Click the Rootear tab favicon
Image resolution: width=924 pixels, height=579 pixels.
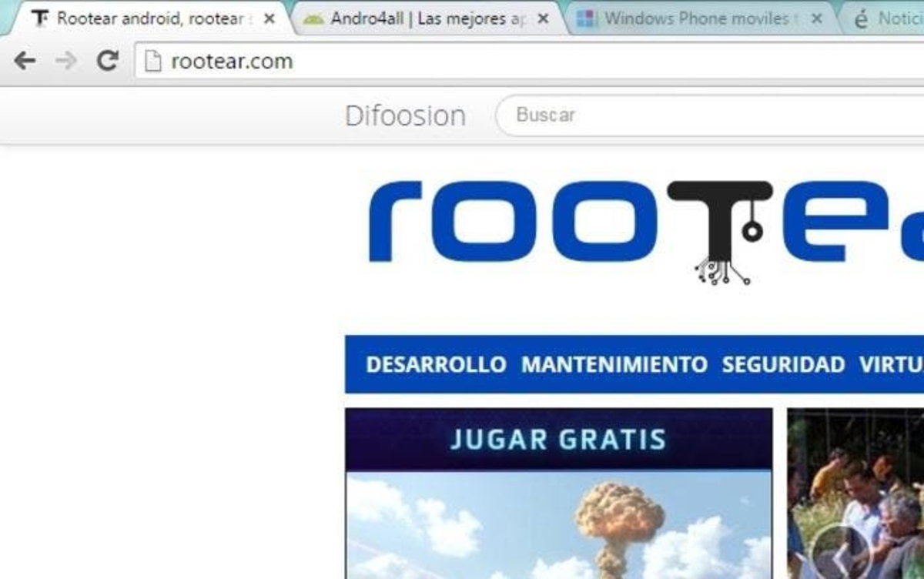(x=40, y=18)
